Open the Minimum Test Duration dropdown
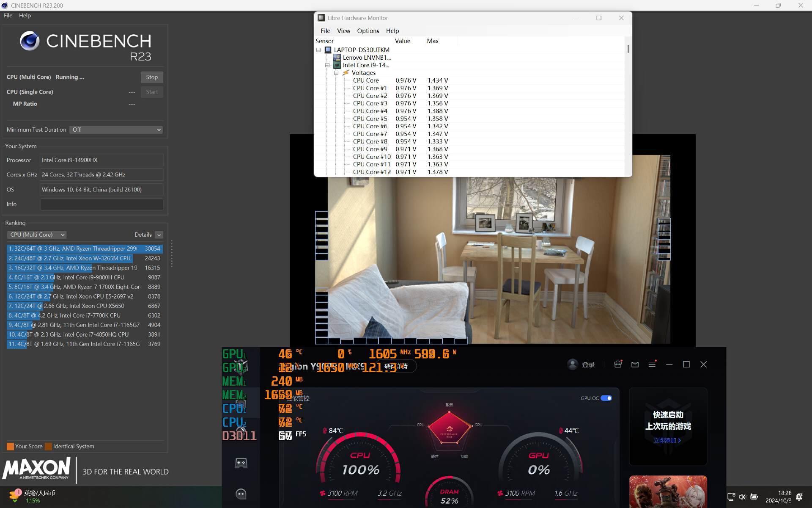 116,130
